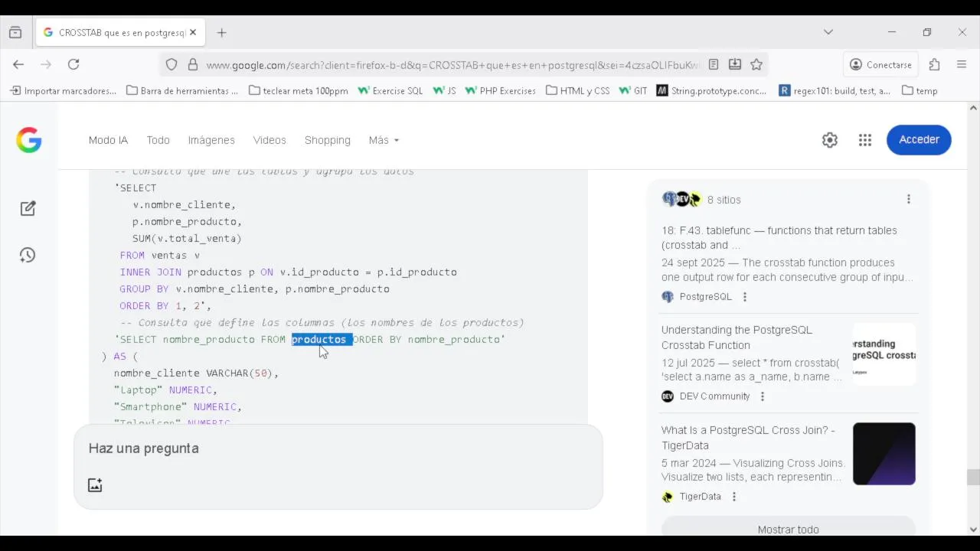Screen dimensions: 980x551
Task: Open HTML y CSS bookmark folder
Action: click(578, 90)
